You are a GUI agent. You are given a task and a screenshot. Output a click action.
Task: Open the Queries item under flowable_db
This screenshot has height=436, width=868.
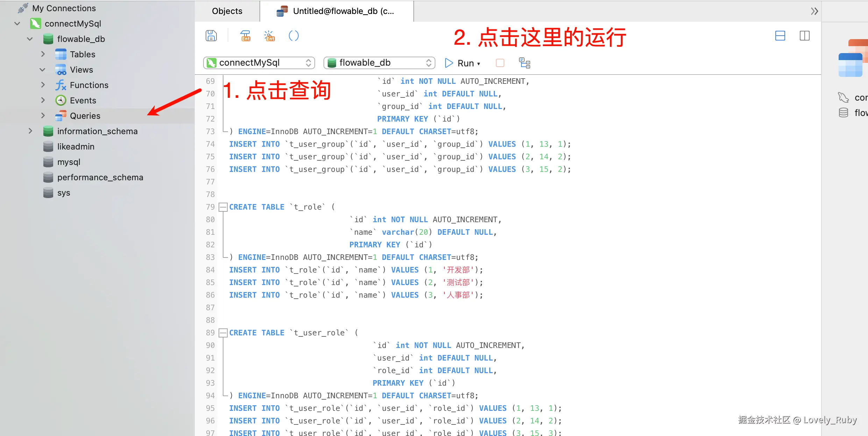[x=85, y=116]
